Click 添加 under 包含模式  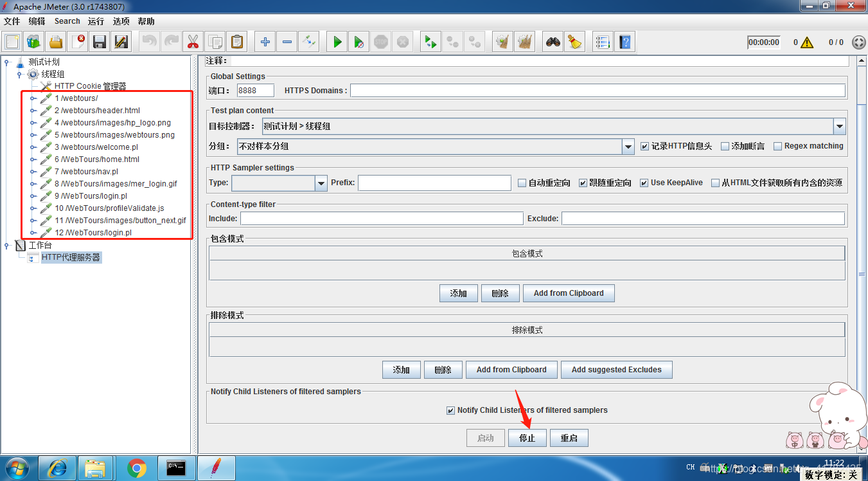tap(459, 293)
